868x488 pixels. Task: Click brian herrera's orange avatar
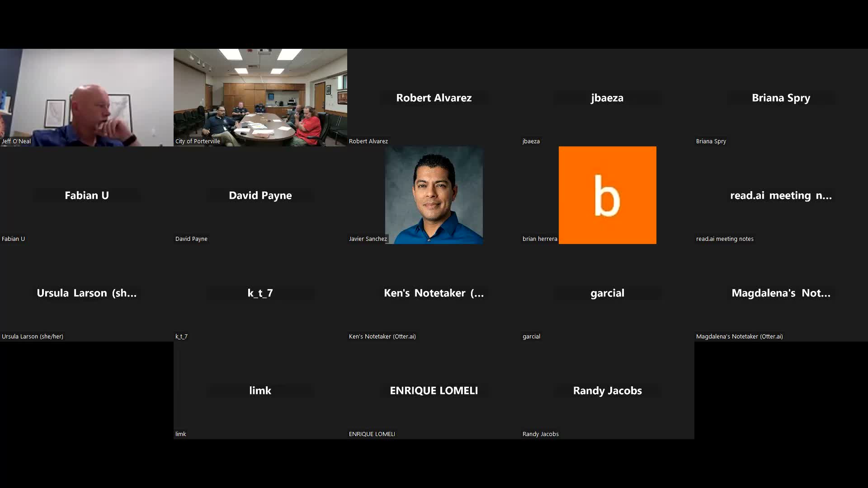(607, 195)
